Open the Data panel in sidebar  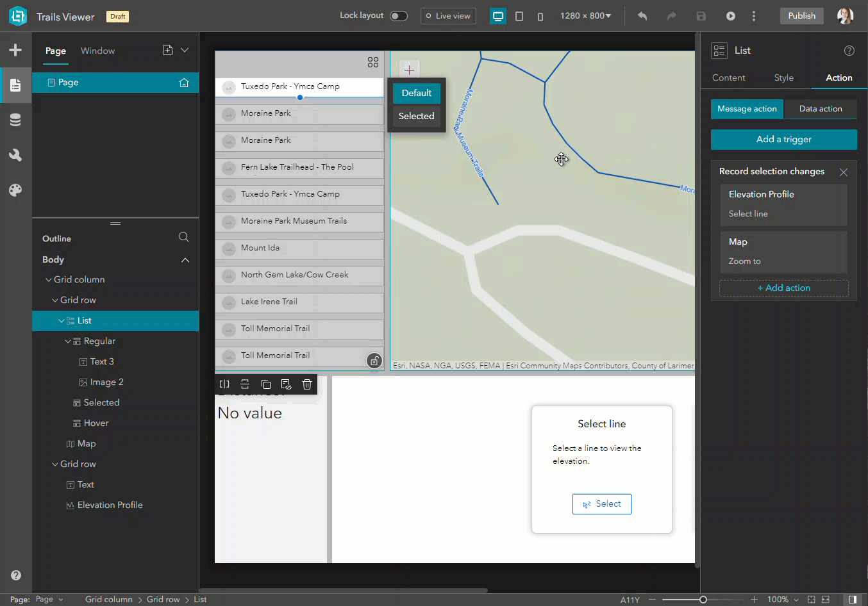pyautogui.click(x=15, y=120)
